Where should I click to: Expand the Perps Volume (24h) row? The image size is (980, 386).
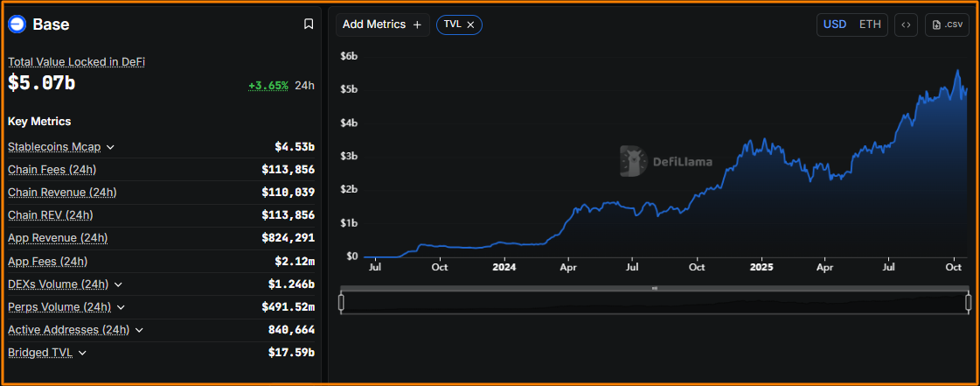[x=121, y=307]
